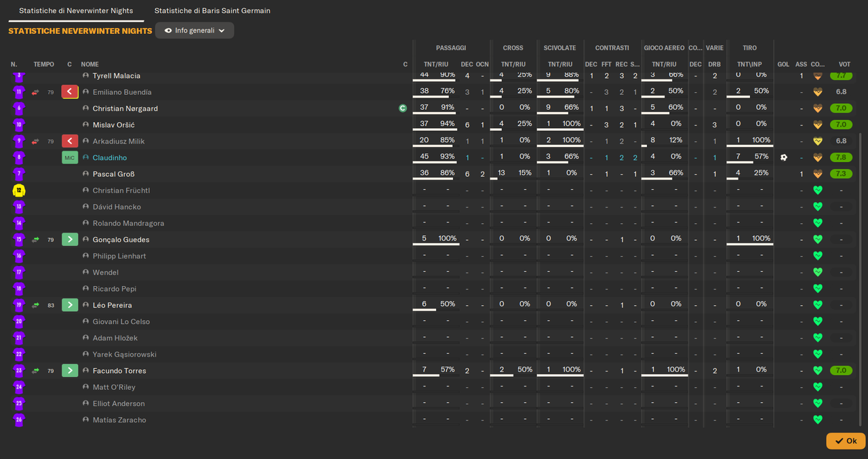Click the green condition heart on Matías Zaracho's row
This screenshot has height=459, width=868.
coord(818,420)
